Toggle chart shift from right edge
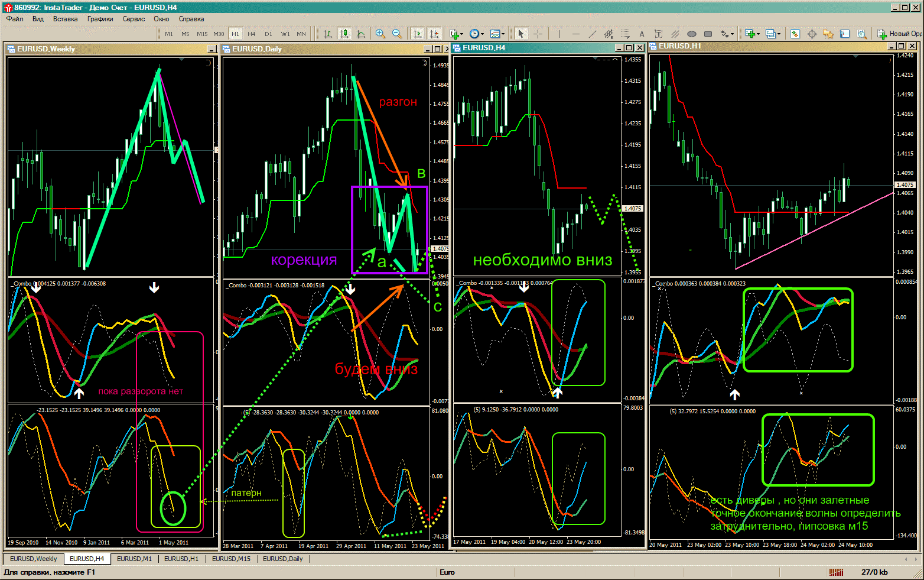Viewport: 924px width, 580px height. click(434, 34)
